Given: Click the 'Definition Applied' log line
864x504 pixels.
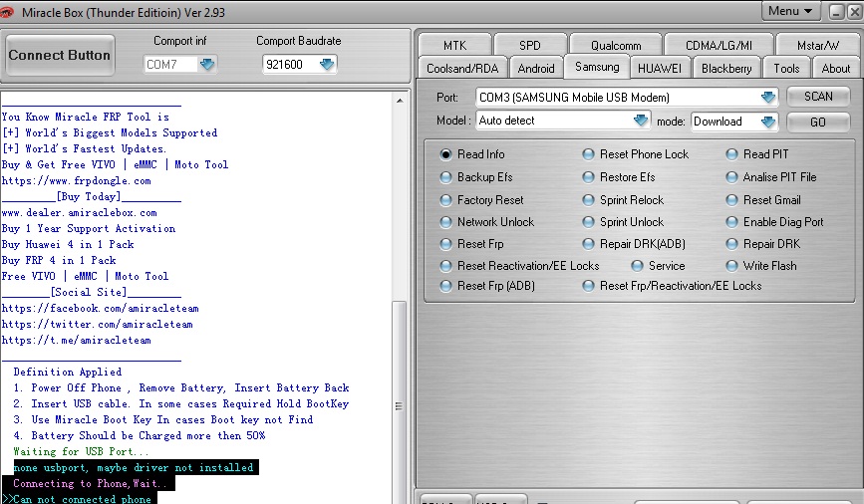Looking at the screenshot, I should [67, 372].
